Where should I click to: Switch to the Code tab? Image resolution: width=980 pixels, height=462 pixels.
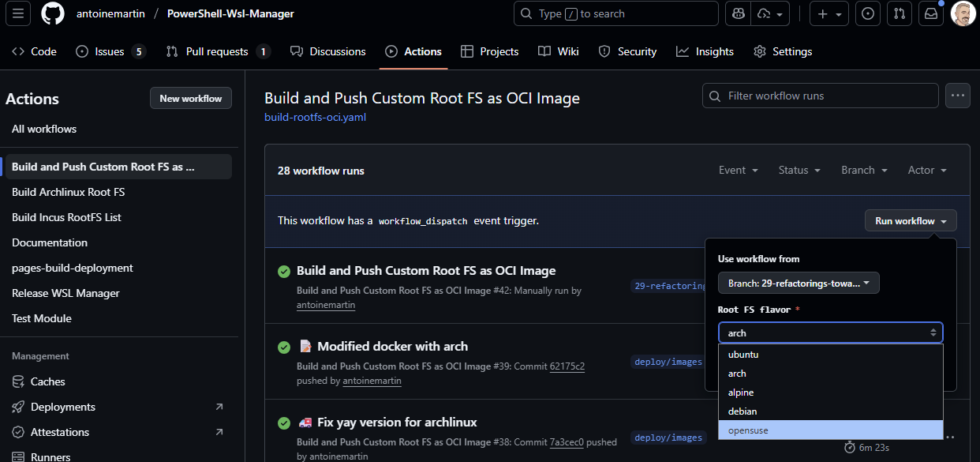(x=35, y=51)
